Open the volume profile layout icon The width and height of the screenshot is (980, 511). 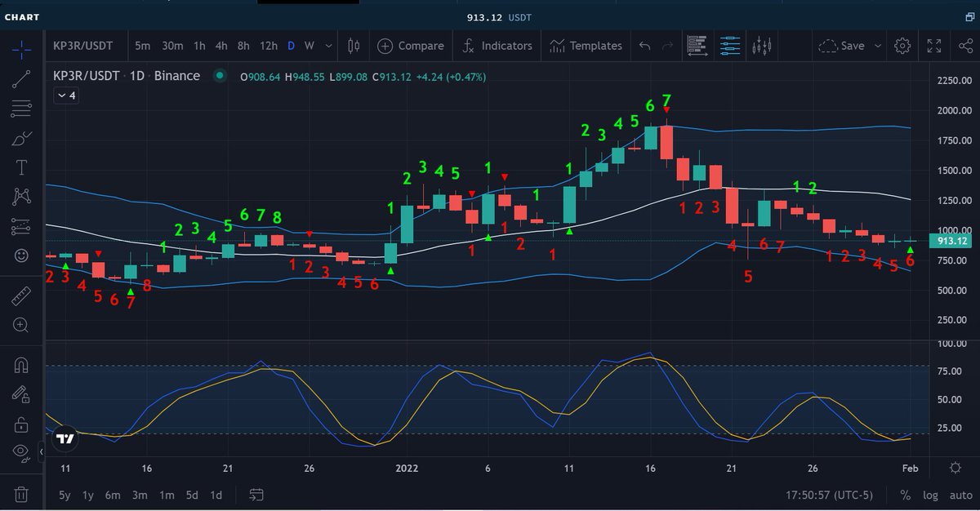point(697,46)
